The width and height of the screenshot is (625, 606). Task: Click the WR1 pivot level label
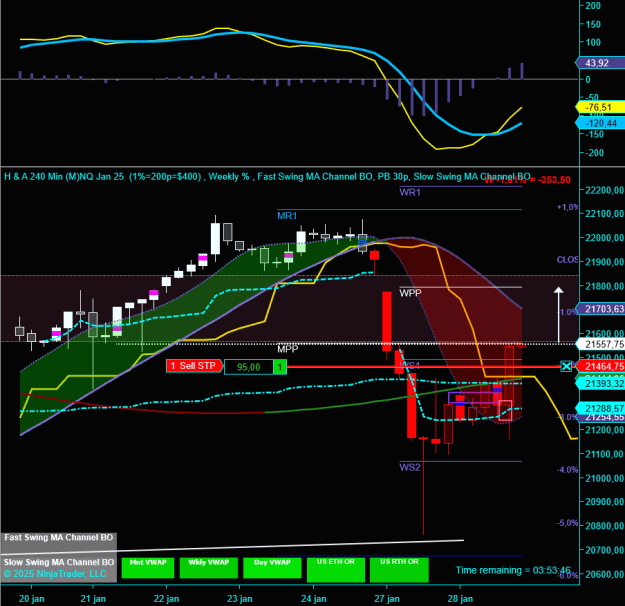pos(410,192)
